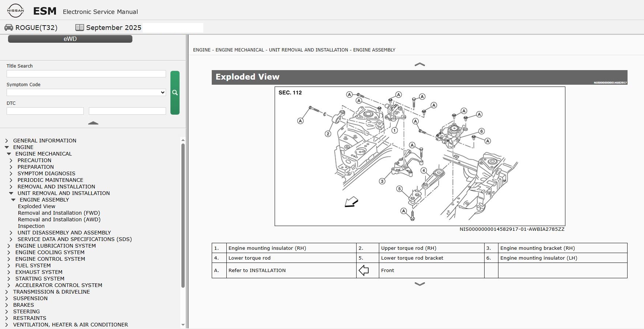Expand the PREPARATION node

pos(11,167)
